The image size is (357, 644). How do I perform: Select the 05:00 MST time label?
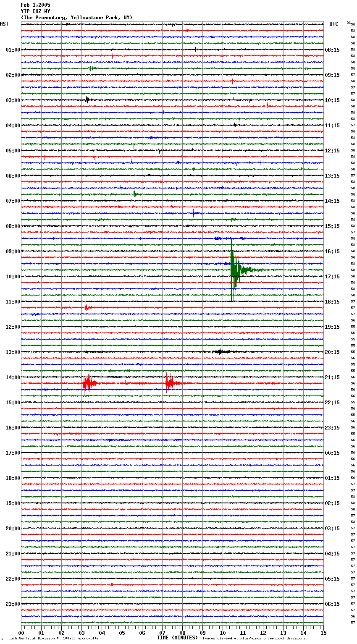13,151
